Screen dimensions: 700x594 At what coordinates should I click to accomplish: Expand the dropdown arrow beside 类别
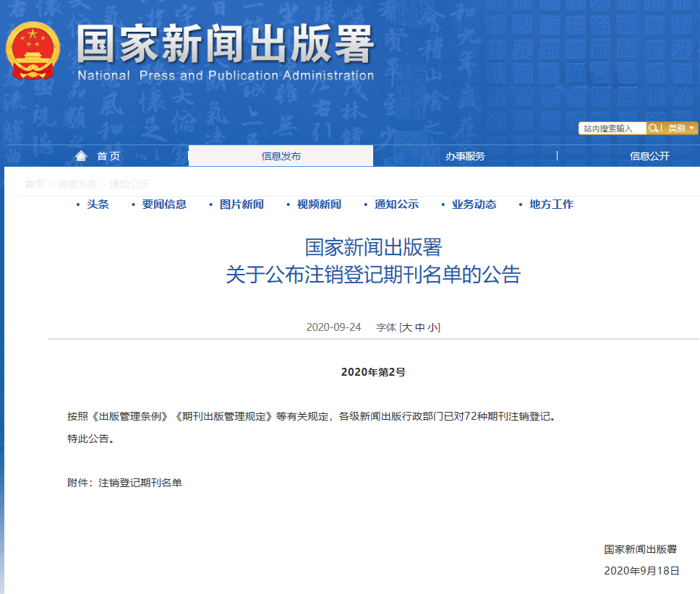(692, 128)
